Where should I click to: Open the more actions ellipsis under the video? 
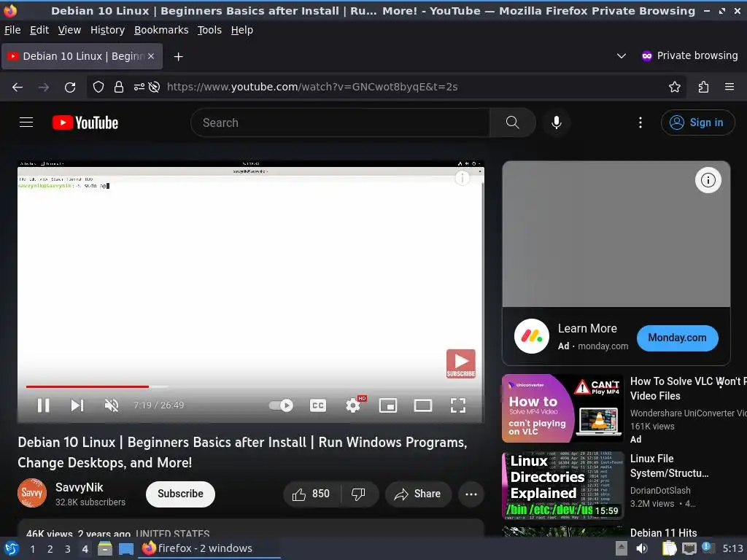[x=471, y=494]
